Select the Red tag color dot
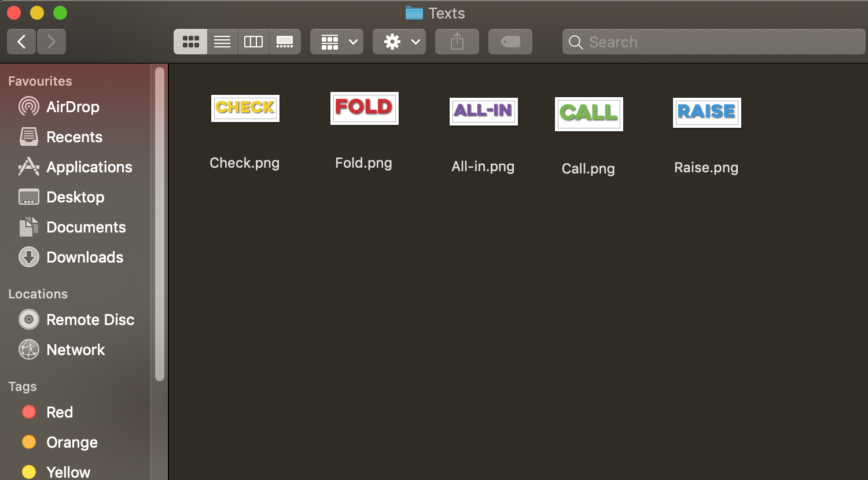868x480 pixels. (x=29, y=412)
